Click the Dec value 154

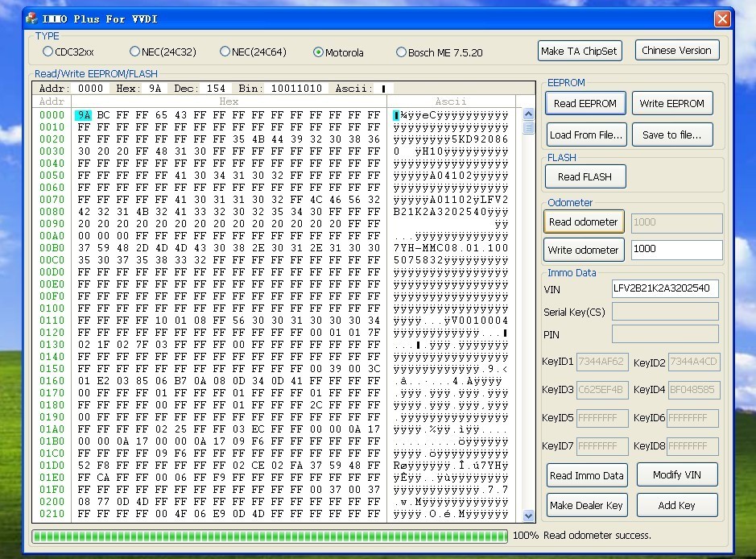pos(216,89)
